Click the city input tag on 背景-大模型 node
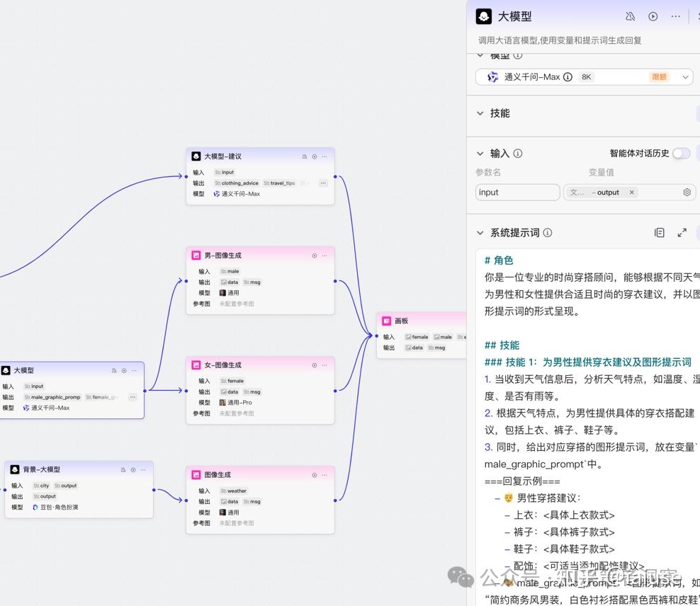Image resolution: width=700 pixels, height=606 pixels. coord(41,486)
